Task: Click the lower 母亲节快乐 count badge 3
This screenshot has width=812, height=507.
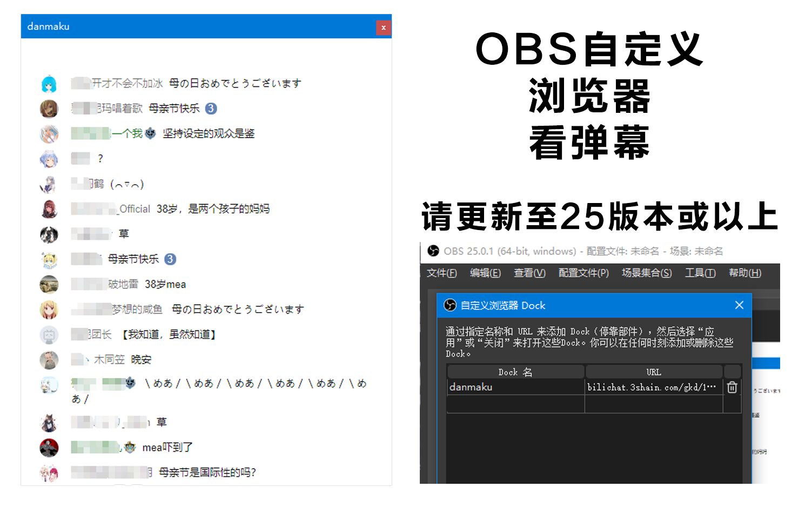Action: tap(170, 259)
